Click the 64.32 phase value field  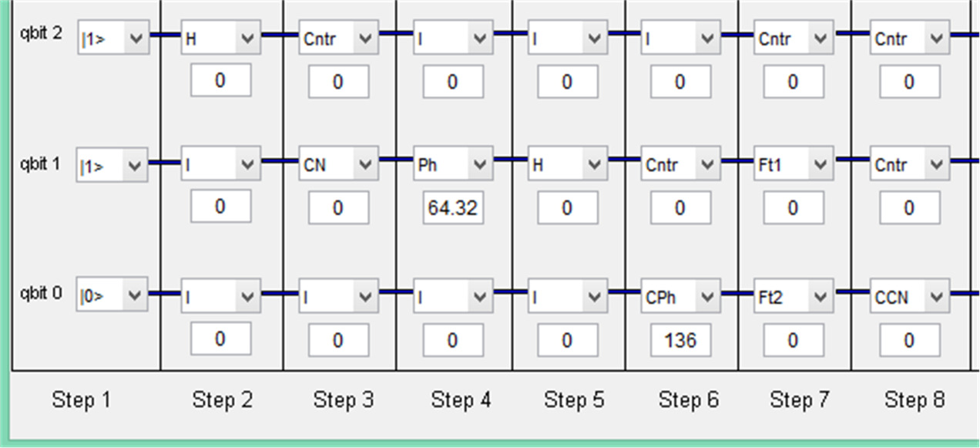click(x=453, y=208)
